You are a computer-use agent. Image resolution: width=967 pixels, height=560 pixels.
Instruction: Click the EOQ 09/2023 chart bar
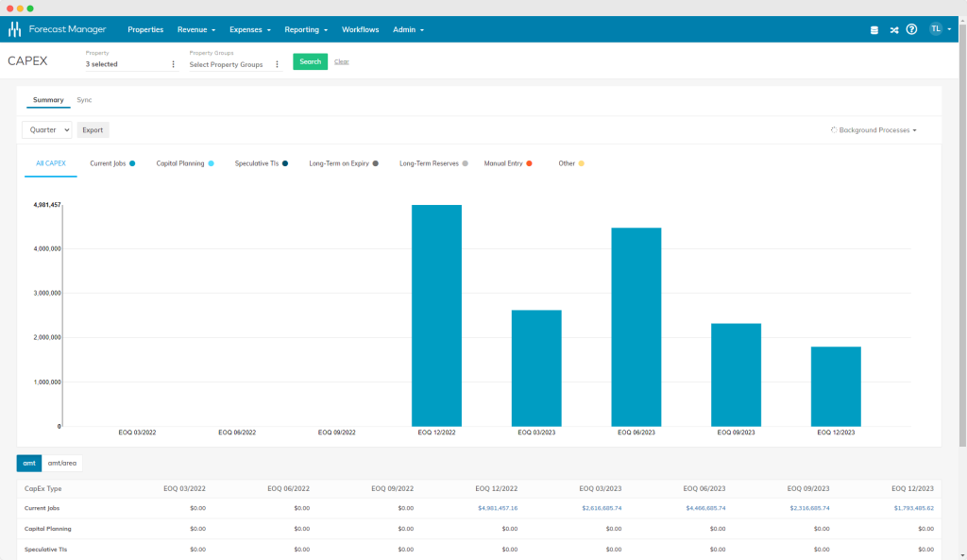coord(737,375)
